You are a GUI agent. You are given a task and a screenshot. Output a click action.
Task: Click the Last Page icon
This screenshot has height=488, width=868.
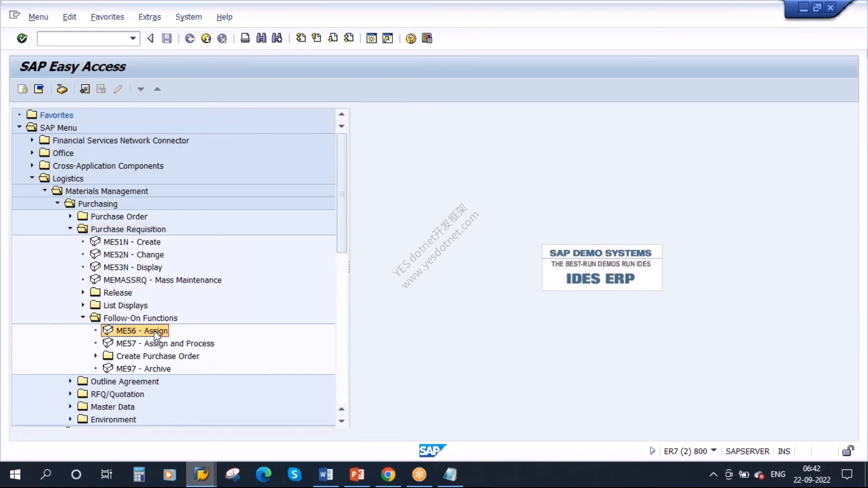tap(349, 38)
